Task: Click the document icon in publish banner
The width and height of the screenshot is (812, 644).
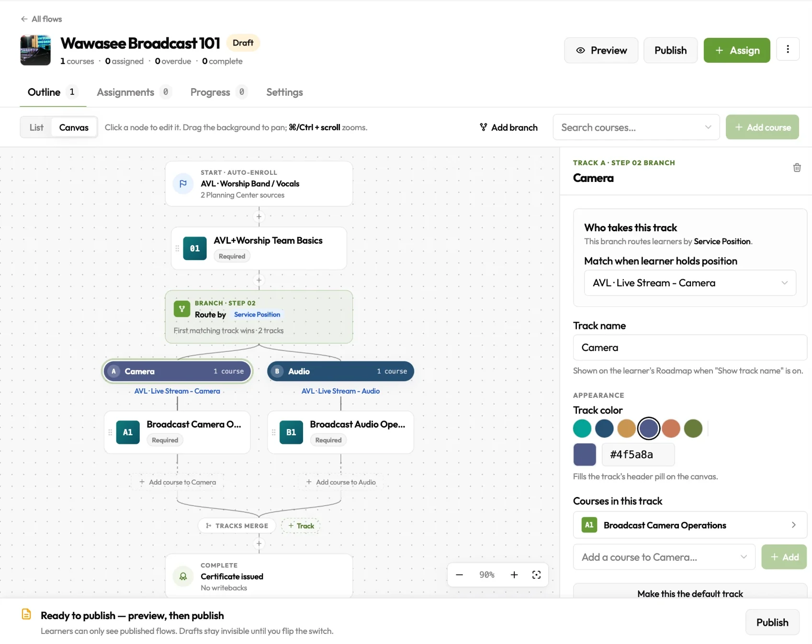Action: coord(27,614)
